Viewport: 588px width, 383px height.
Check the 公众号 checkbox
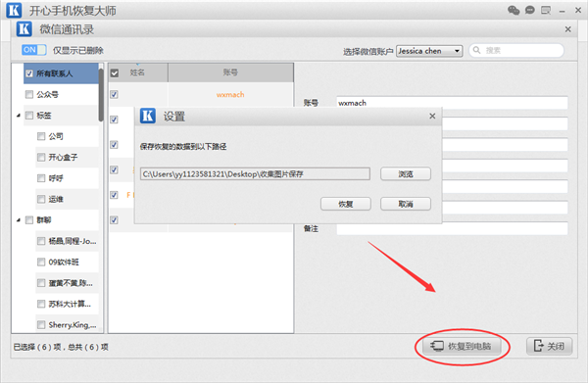click(29, 94)
